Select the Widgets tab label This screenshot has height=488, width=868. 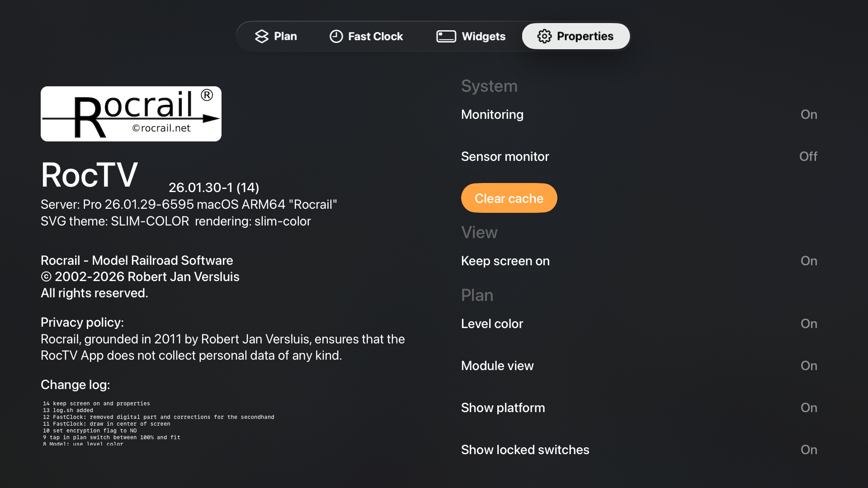click(x=483, y=36)
